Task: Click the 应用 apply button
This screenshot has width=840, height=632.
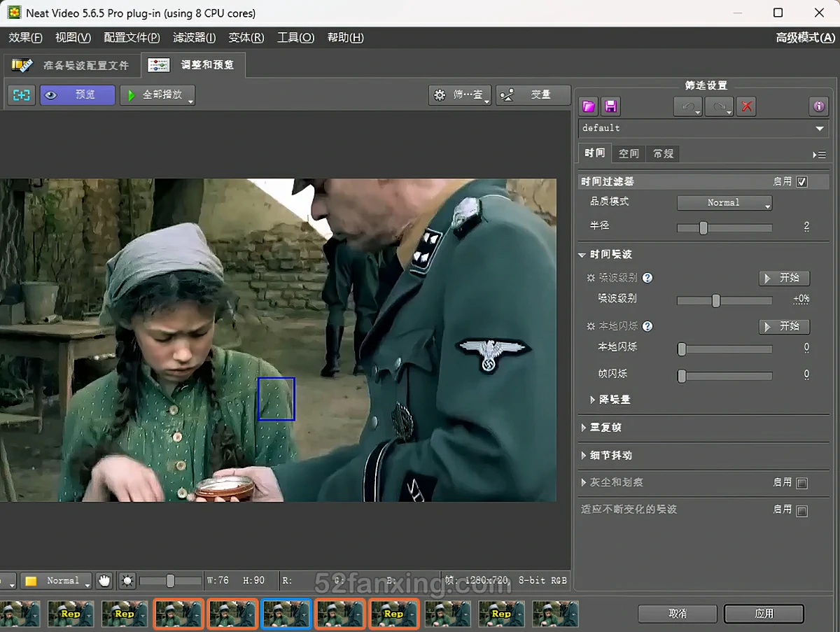Action: (x=764, y=614)
